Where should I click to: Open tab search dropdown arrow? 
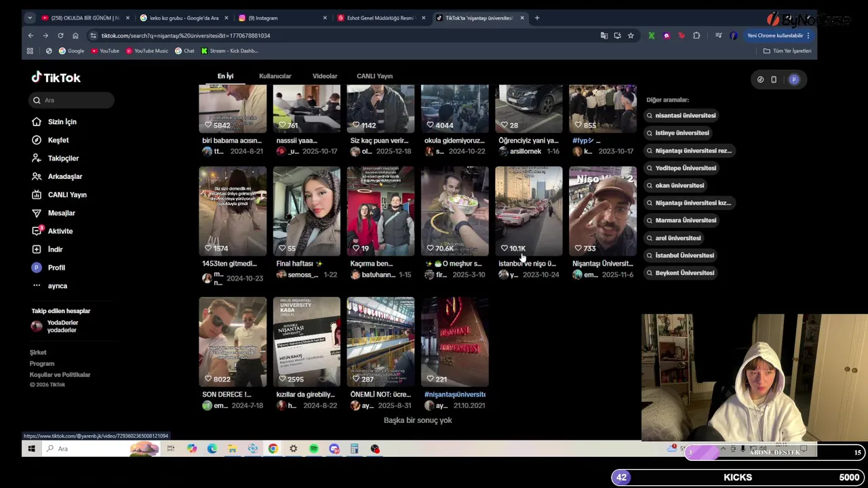coord(30,18)
